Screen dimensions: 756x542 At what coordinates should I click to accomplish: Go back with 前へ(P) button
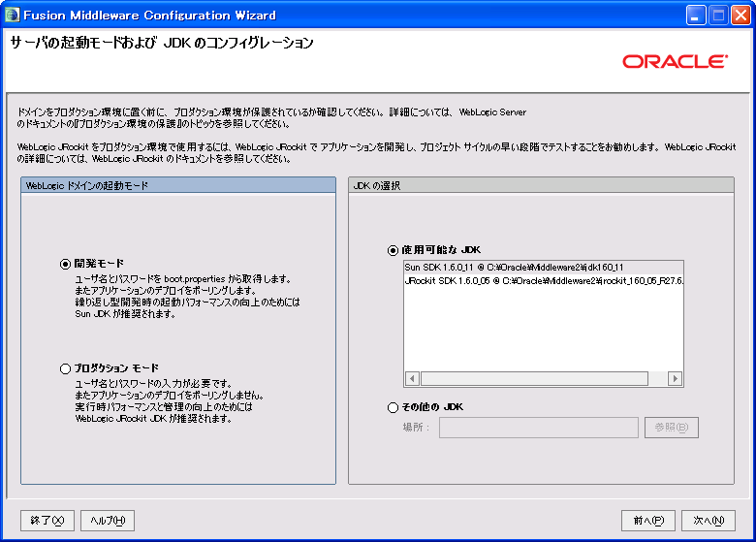point(648,521)
